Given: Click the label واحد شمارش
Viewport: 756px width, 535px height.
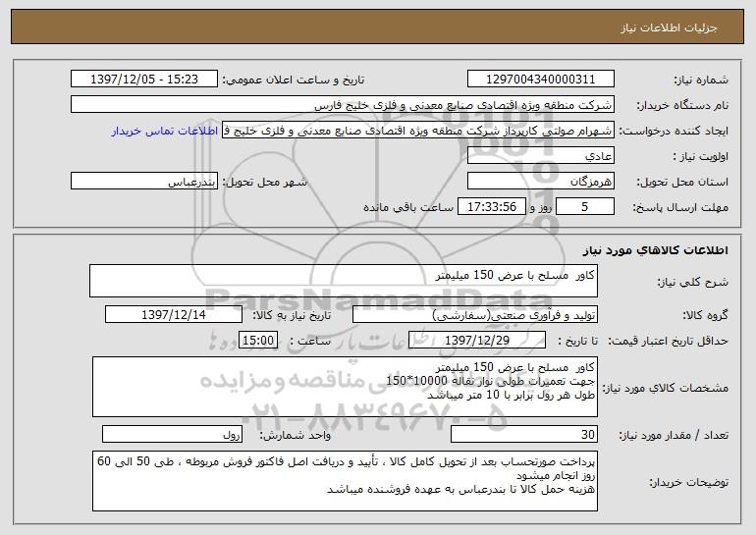Looking at the screenshot, I should point(296,435).
